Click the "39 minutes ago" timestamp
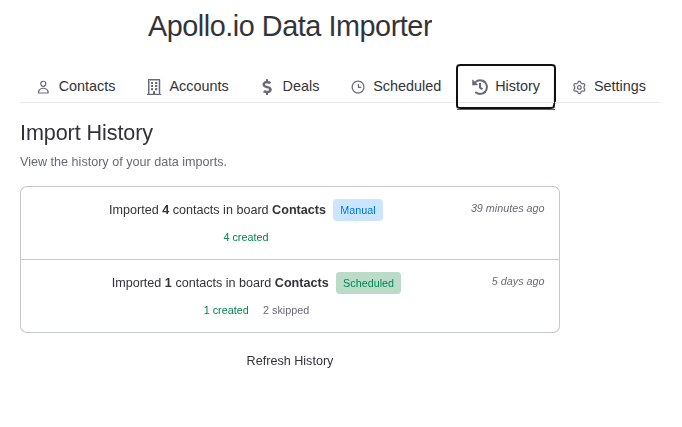This screenshot has width=682, height=427. 508,208
